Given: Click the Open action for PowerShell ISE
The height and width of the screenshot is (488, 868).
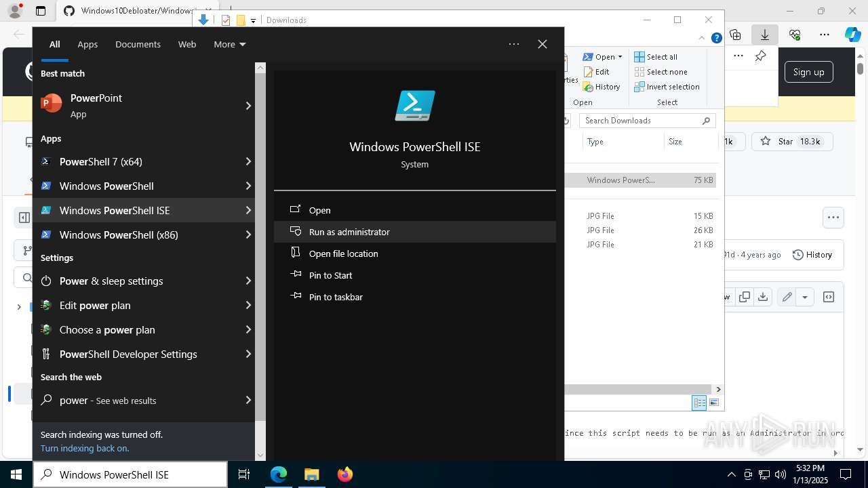Looking at the screenshot, I should (415, 210).
